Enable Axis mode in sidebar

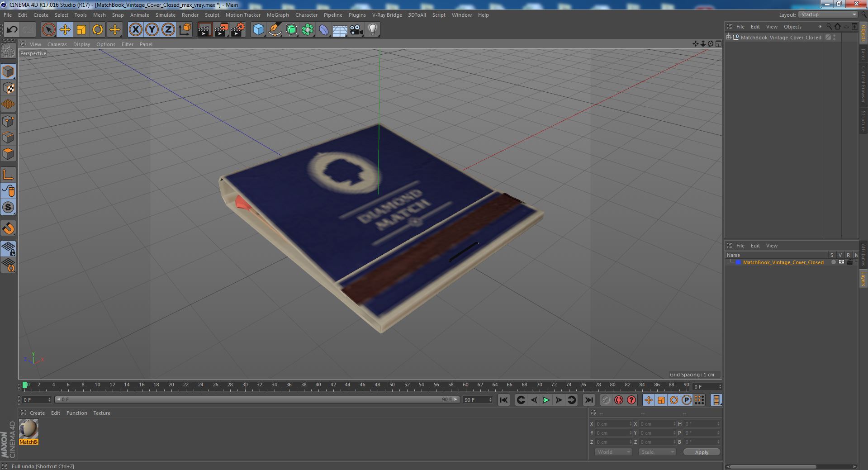[x=8, y=175]
